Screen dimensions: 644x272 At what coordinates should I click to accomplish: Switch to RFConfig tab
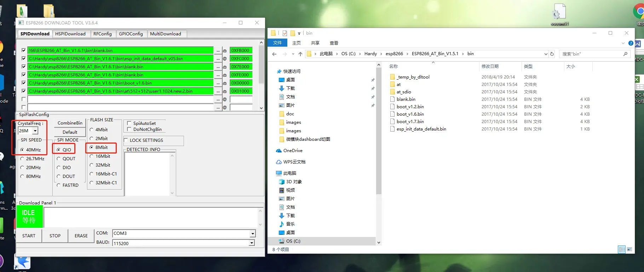[103, 34]
